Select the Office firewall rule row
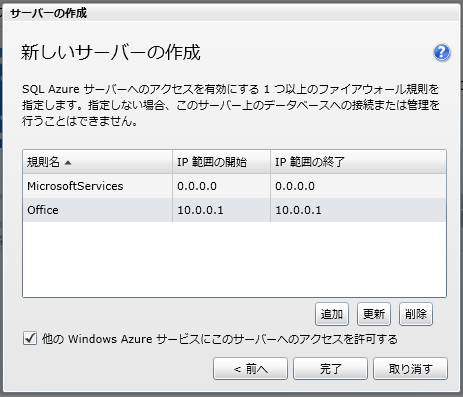Screen dimensions: 463x397 point(234,210)
